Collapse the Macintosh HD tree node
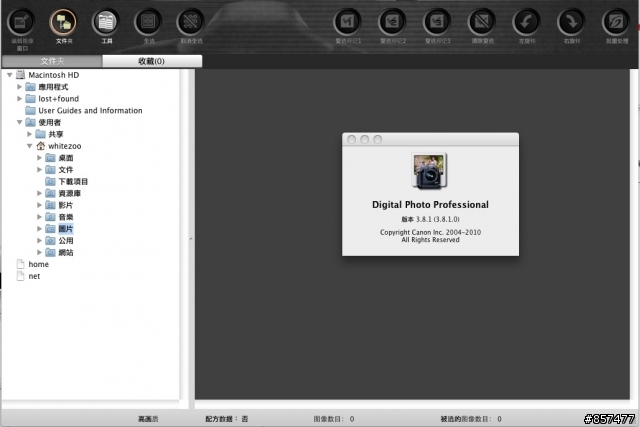The width and height of the screenshot is (640, 427). (9, 75)
